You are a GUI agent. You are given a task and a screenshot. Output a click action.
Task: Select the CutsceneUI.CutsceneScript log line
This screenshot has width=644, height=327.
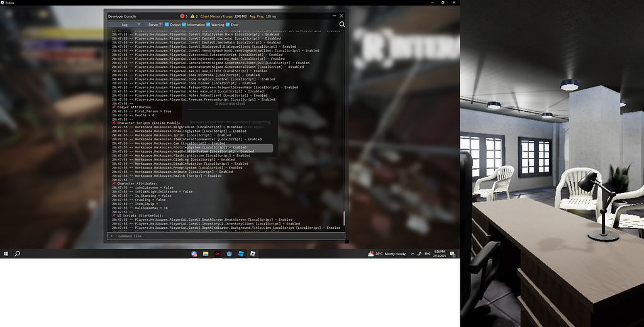pos(197,55)
